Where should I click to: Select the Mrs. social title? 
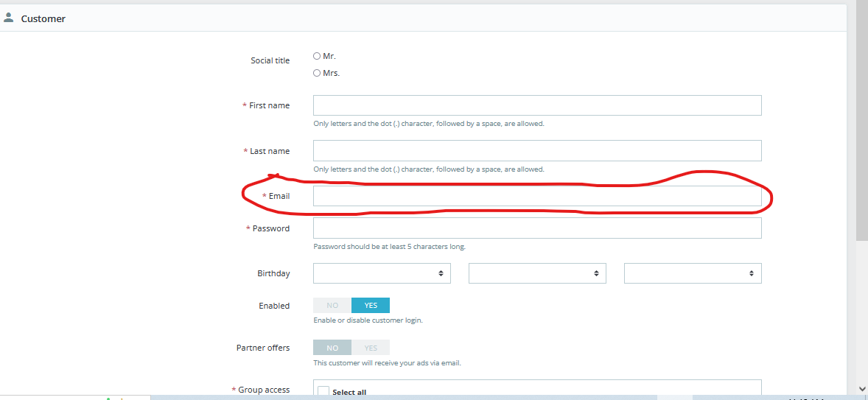[317, 73]
